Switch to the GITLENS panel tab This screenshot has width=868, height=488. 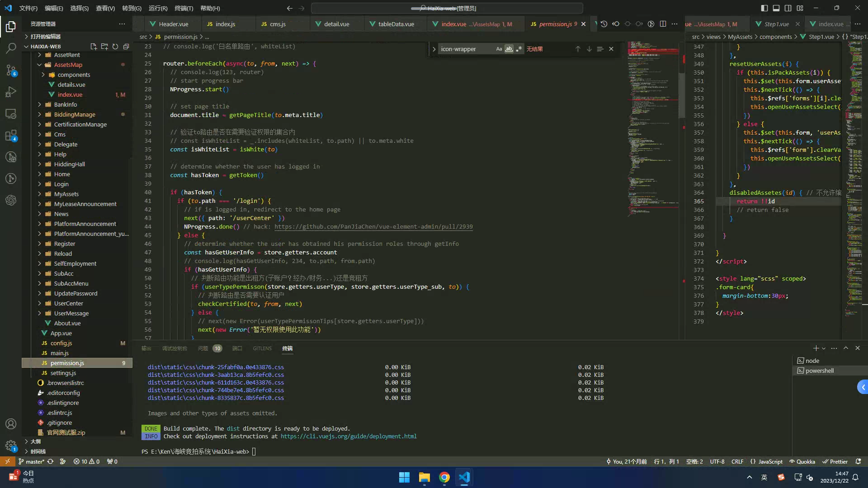[x=262, y=348]
